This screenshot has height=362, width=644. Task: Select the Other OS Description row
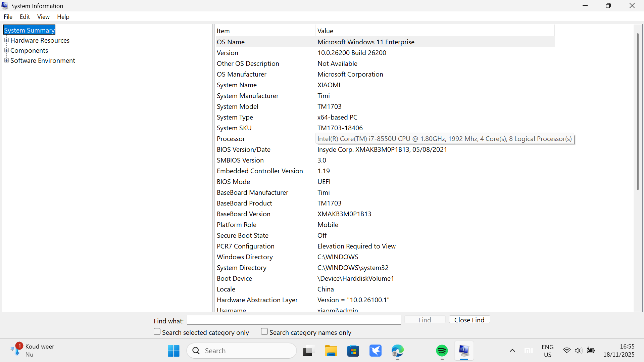[385, 63]
